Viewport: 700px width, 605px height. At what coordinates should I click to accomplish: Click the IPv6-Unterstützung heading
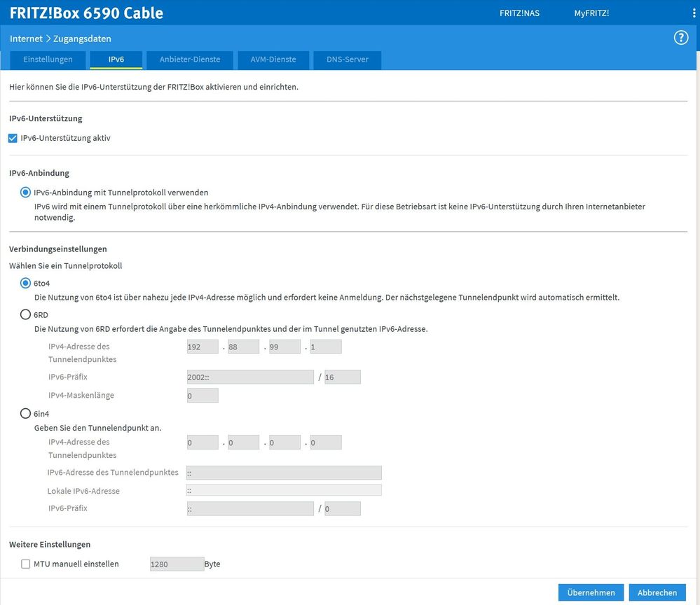[46, 118]
